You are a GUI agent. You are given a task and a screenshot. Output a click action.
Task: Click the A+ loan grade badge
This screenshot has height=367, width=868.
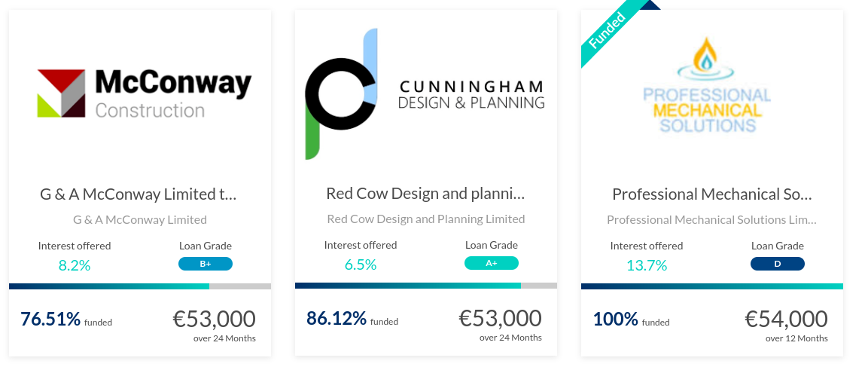492,263
